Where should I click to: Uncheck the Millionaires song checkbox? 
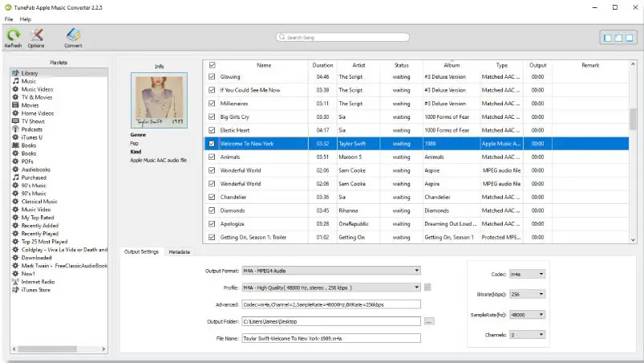coord(212,103)
